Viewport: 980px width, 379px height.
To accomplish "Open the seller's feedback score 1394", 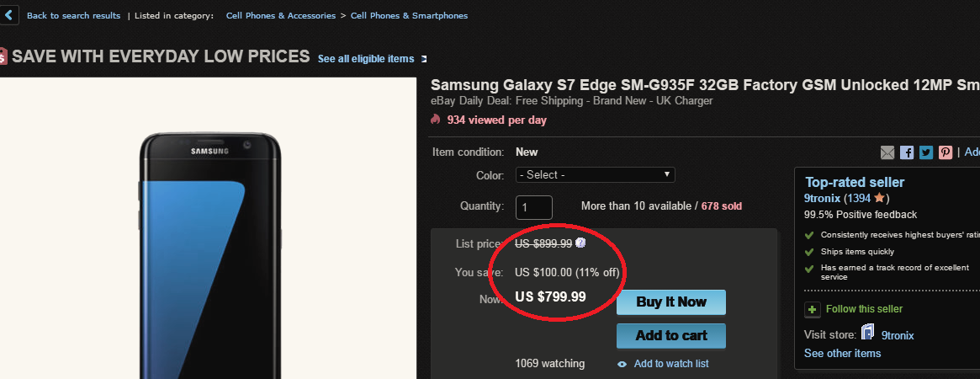I will (858, 199).
